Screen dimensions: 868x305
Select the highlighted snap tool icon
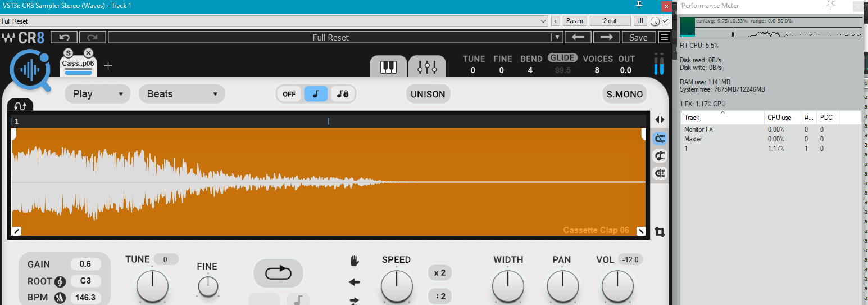660,138
